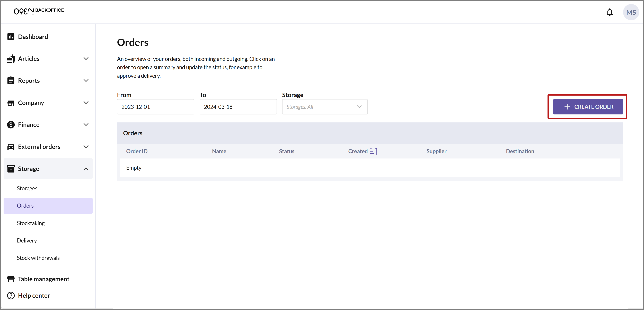Expand the Company section chevron
The height and width of the screenshot is (310, 644).
86,103
